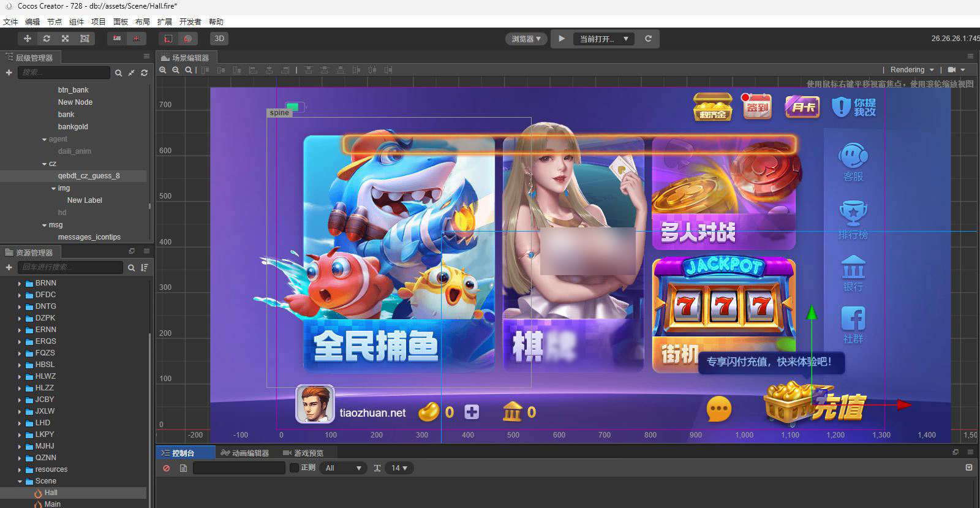Select the Rect transform tool

click(x=85, y=39)
